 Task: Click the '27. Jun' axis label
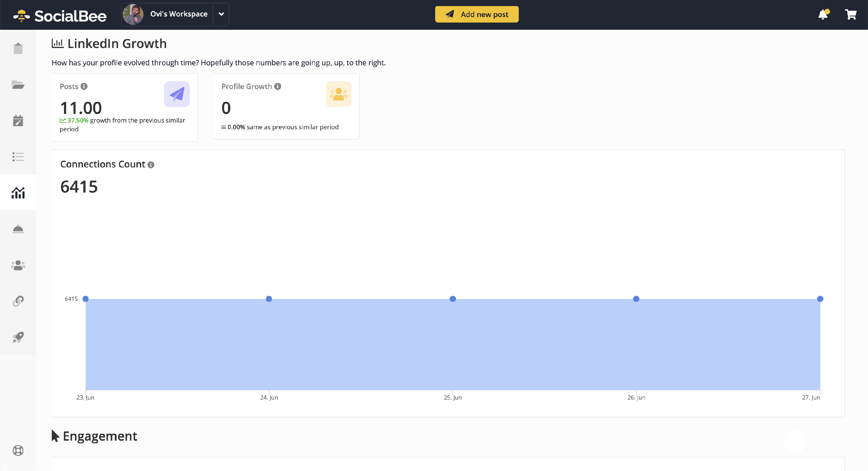click(811, 397)
